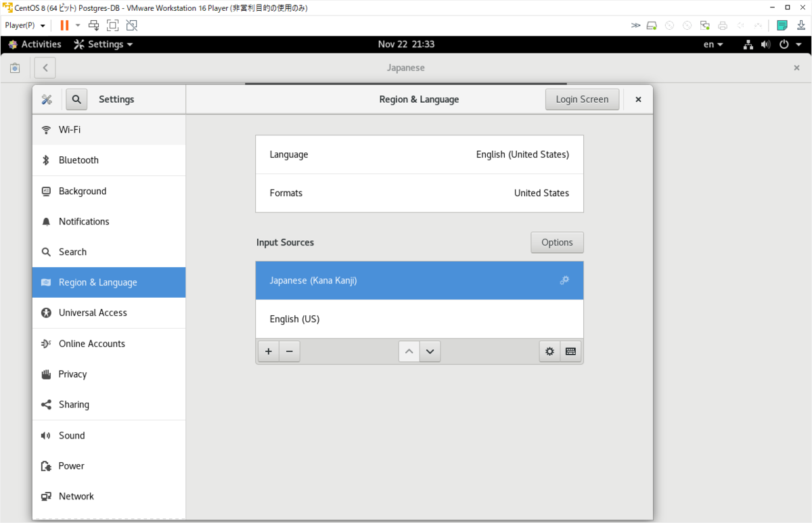The height and width of the screenshot is (523, 812).
Task: Expand the arrow next to the pause icon
Action: 78,26
